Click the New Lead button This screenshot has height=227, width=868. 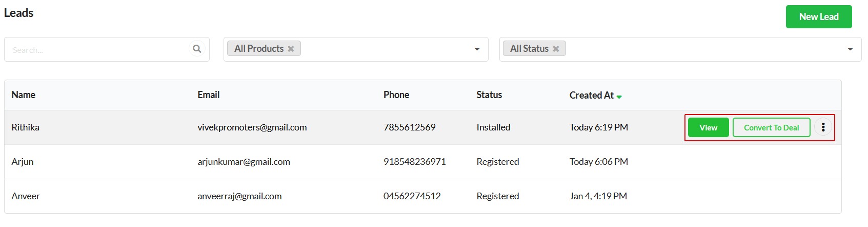point(819,16)
